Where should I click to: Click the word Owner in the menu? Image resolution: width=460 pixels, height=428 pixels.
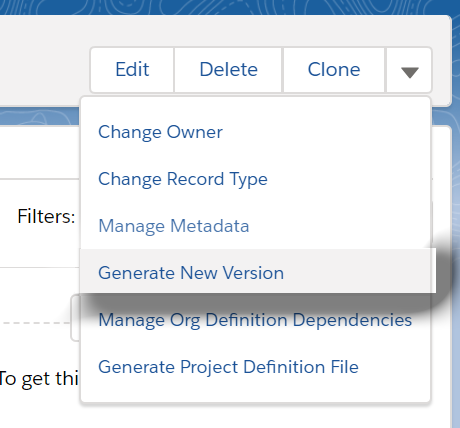[x=194, y=132]
